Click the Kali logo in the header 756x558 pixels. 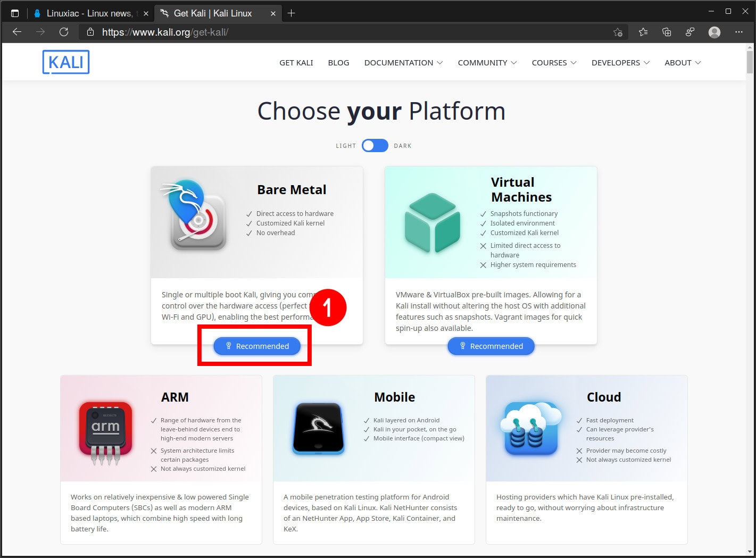pos(65,62)
